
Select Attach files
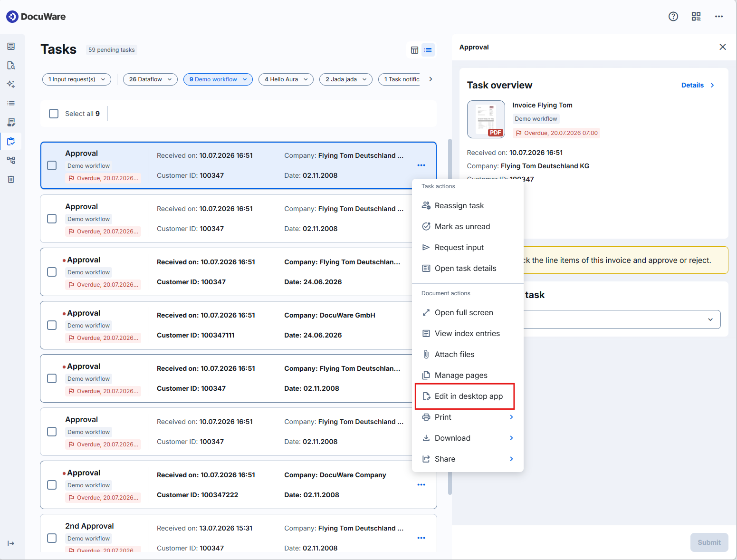468,355
